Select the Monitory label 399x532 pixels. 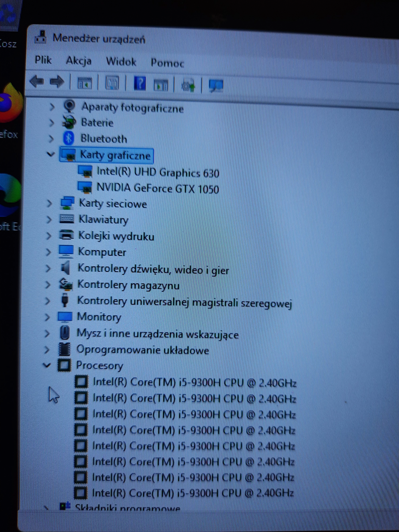(x=99, y=317)
